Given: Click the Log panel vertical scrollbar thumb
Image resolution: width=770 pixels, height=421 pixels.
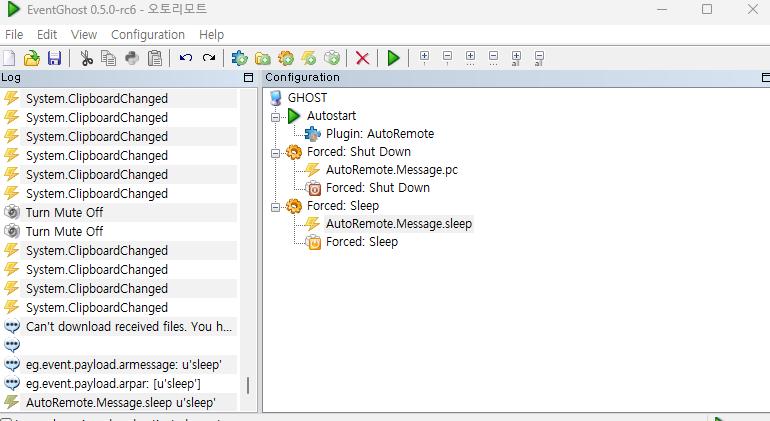Looking at the screenshot, I should pyautogui.click(x=248, y=386).
